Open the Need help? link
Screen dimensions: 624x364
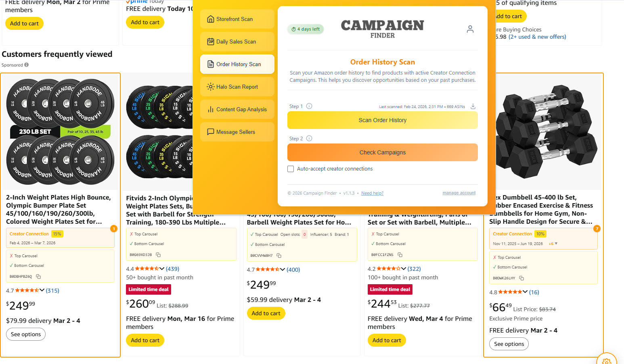click(372, 193)
